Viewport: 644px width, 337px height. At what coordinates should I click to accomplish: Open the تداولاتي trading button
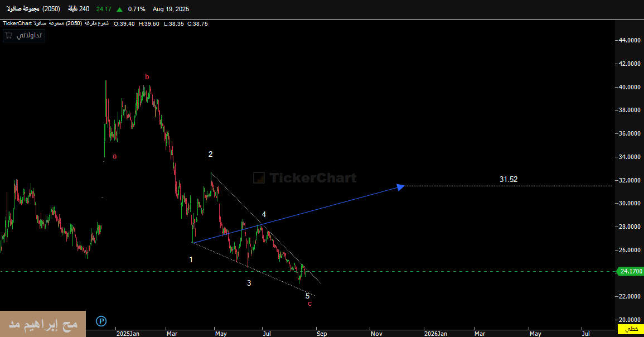pos(24,35)
